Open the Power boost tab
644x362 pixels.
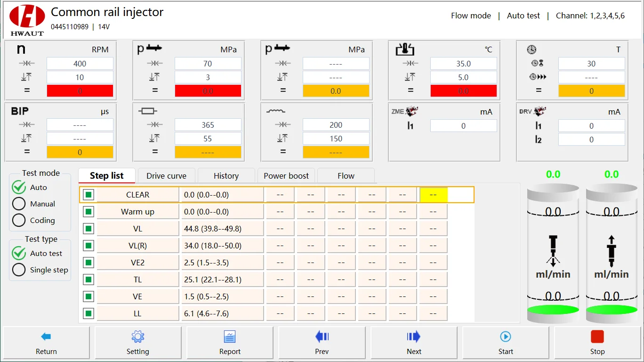tap(286, 175)
